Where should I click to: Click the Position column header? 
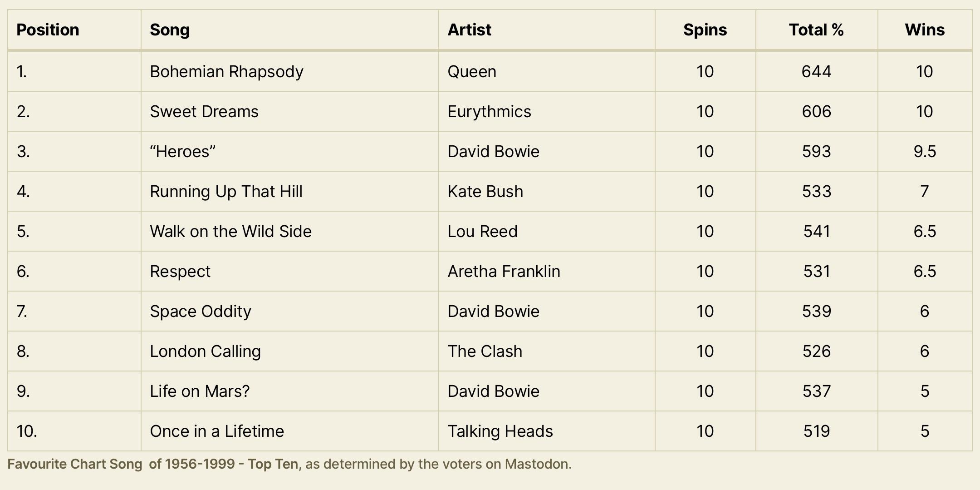pyautogui.click(x=48, y=30)
